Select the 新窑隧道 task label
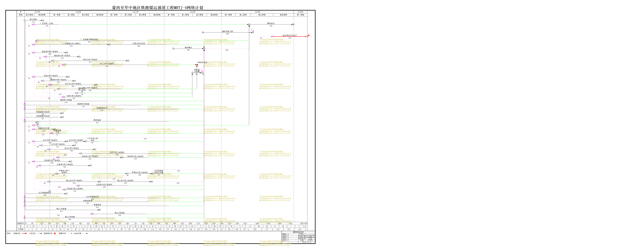 point(97,205)
